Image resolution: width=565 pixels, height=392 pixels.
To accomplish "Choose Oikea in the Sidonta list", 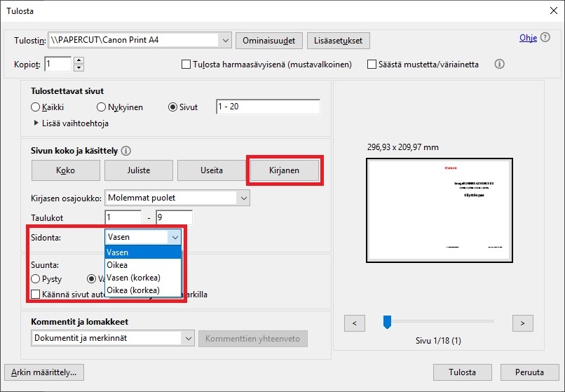I will pyautogui.click(x=143, y=265).
